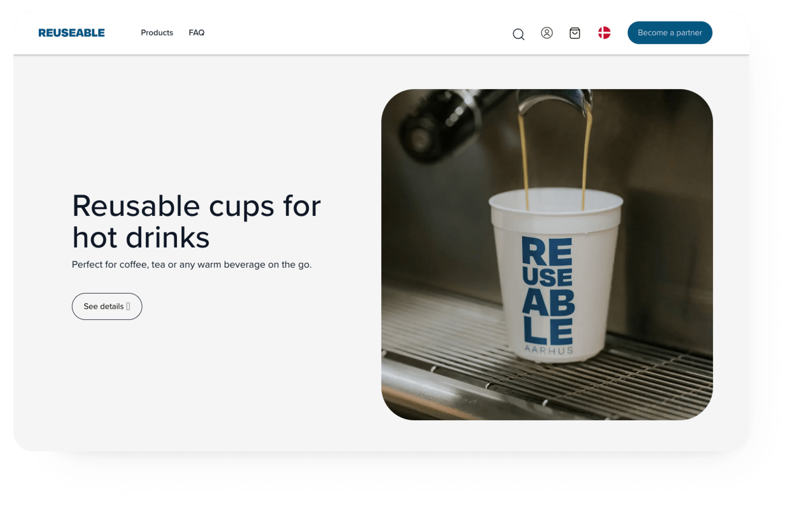Viewport: 812px width, 505px height.
Task: Click the Become a partner button
Action: point(669,33)
